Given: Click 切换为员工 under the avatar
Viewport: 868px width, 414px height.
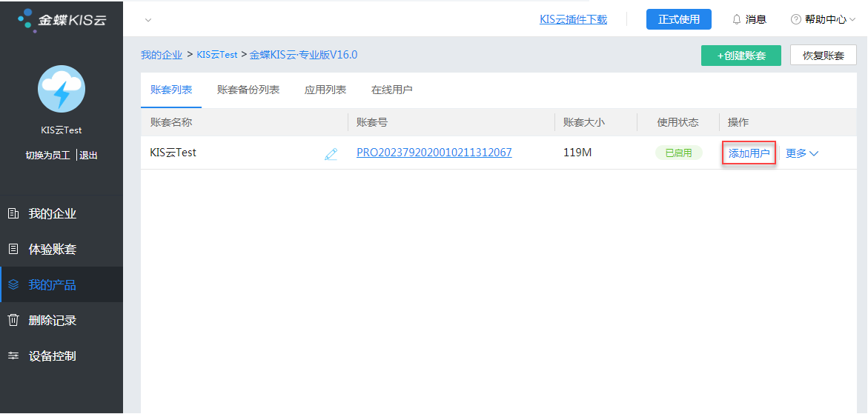Looking at the screenshot, I should 48,156.
